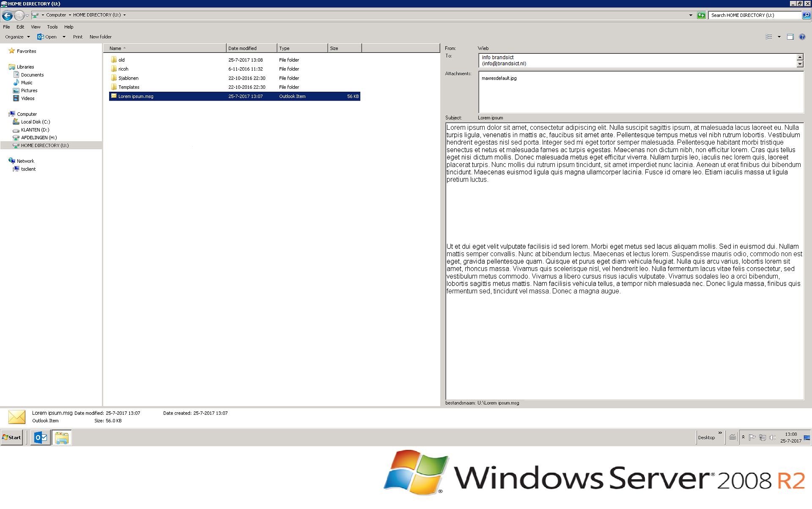Click Action Center flag tray icon
Image resolution: width=812 pixels, height=509 pixels.
click(x=752, y=438)
